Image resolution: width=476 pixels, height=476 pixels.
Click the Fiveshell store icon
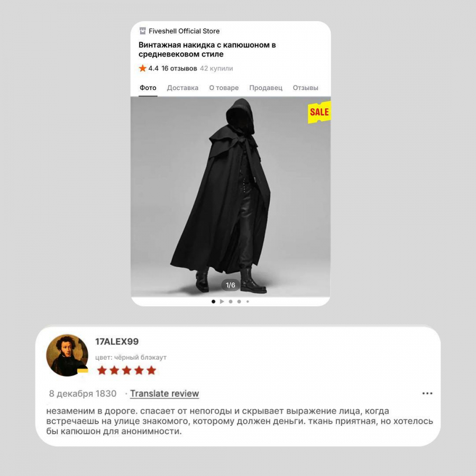pyautogui.click(x=142, y=31)
